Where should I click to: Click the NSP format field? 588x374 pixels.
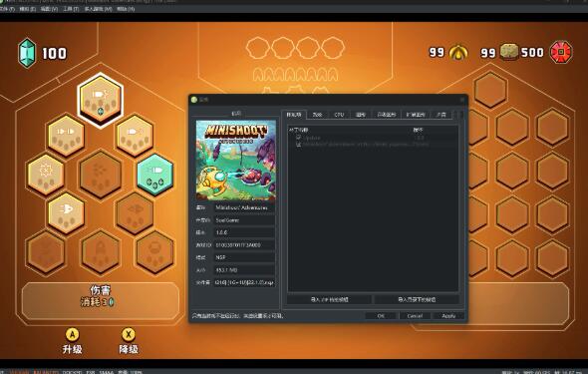[x=244, y=257]
